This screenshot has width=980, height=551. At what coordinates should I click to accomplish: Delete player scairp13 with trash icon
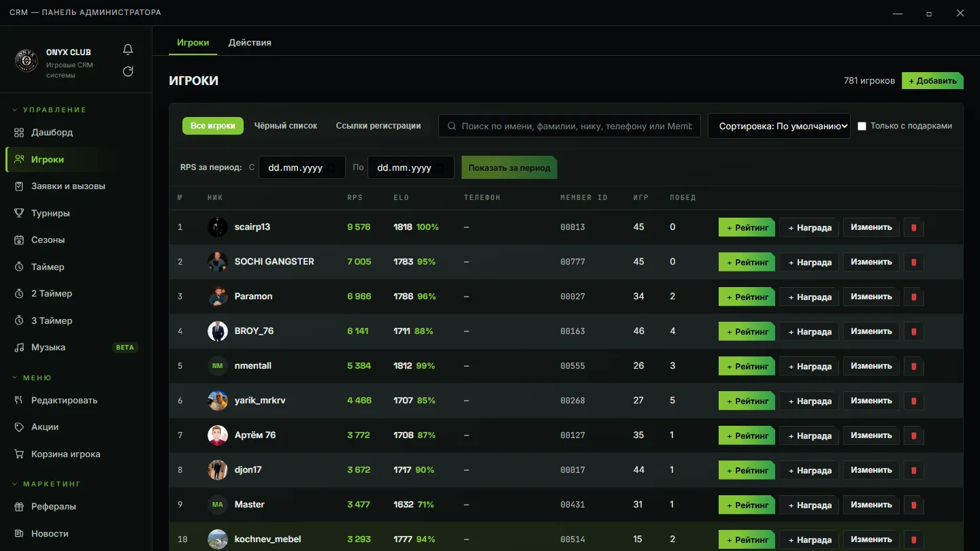(913, 227)
